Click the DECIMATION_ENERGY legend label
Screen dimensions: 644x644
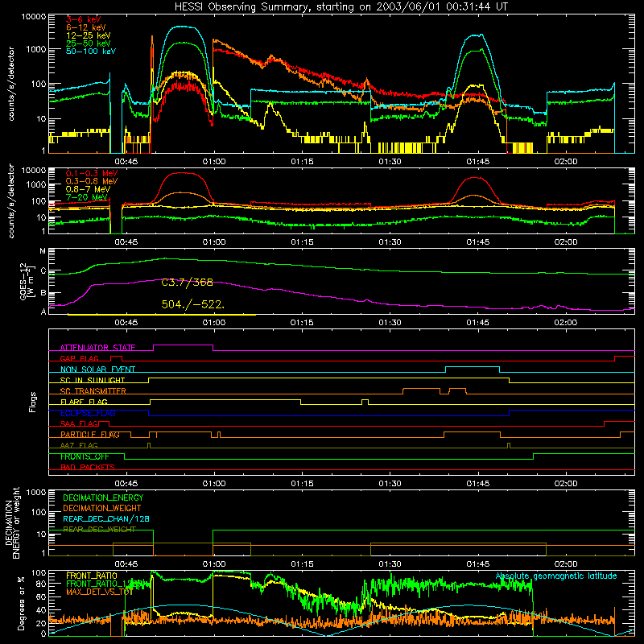point(103,497)
